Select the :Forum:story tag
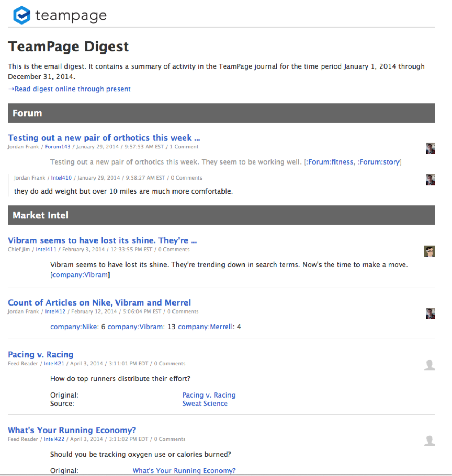 (x=379, y=162)
